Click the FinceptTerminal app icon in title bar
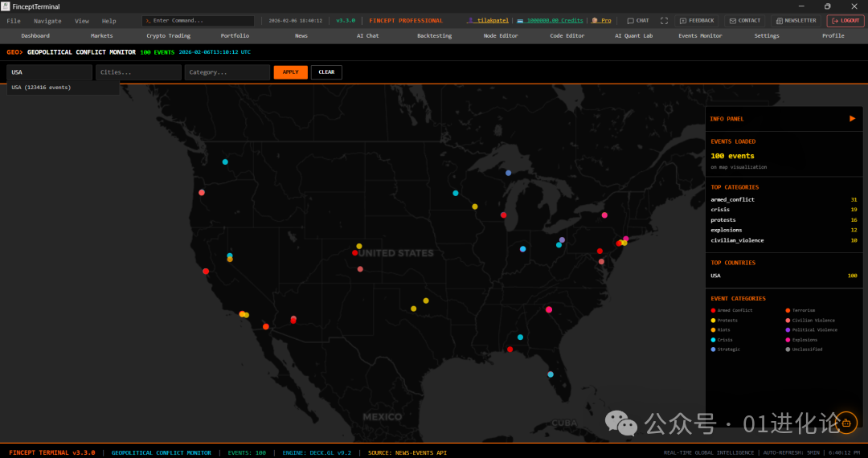This screenshot has height=458, width=868. pyautogui.click(x=6, y=6)
